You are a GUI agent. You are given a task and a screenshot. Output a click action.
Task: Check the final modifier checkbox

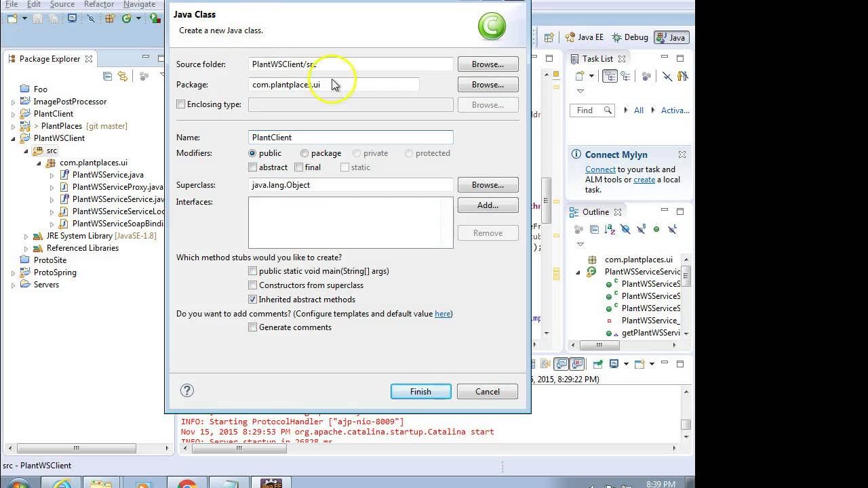tap(298, 167)
